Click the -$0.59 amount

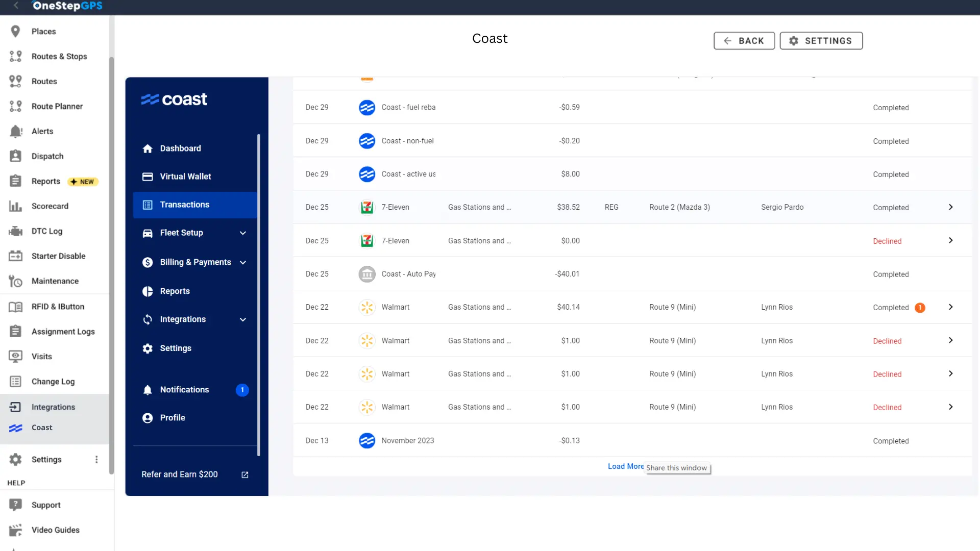coord(569,107)
